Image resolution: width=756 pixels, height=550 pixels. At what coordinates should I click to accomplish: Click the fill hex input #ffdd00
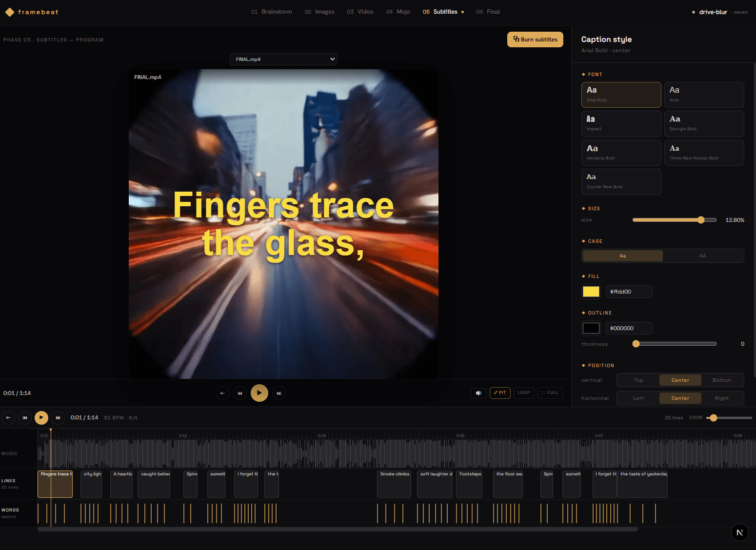629,292
